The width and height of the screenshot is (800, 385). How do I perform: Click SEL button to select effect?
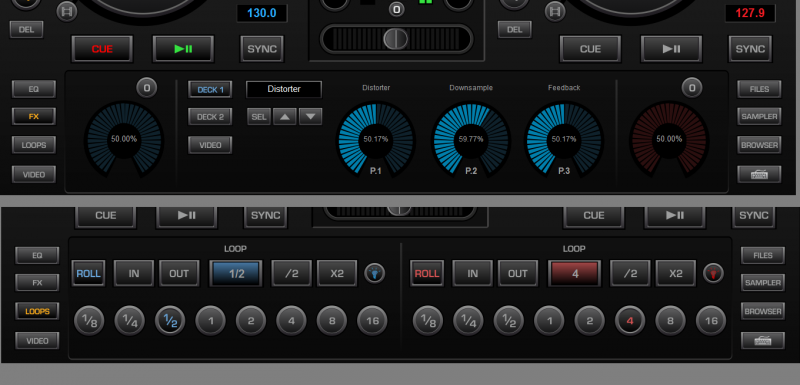pos(259,117)
